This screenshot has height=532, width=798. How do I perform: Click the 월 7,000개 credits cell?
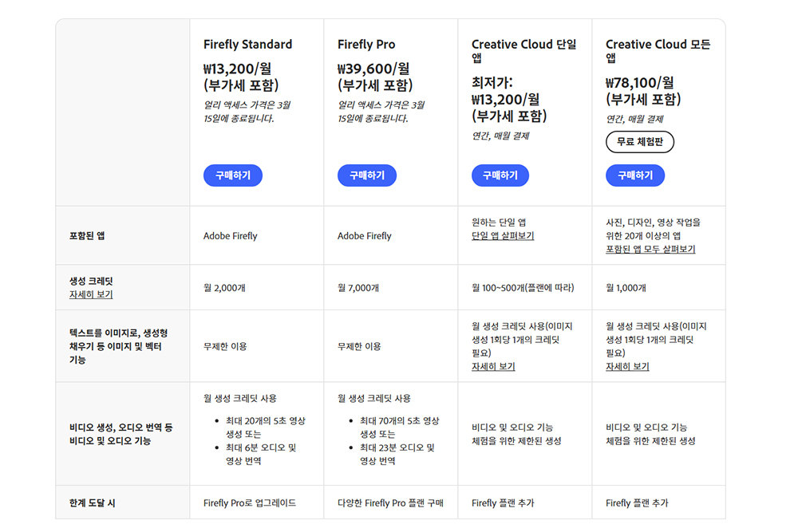pyautogui.click(x=358, y=288)
